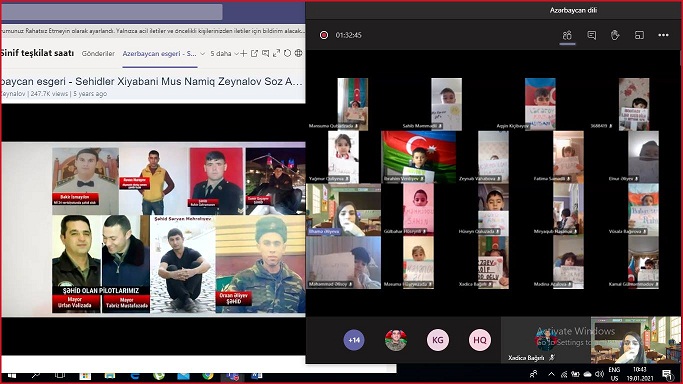
Task: Add a new tab with plus icon
Action: pos(243,54)
